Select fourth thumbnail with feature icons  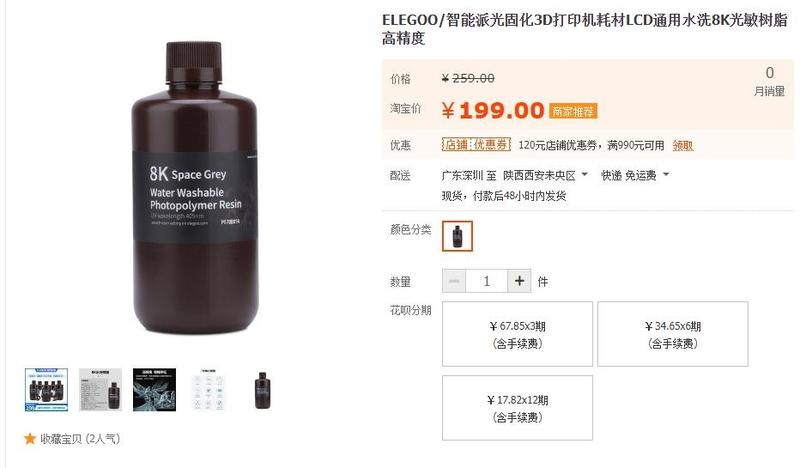[209, 390]
